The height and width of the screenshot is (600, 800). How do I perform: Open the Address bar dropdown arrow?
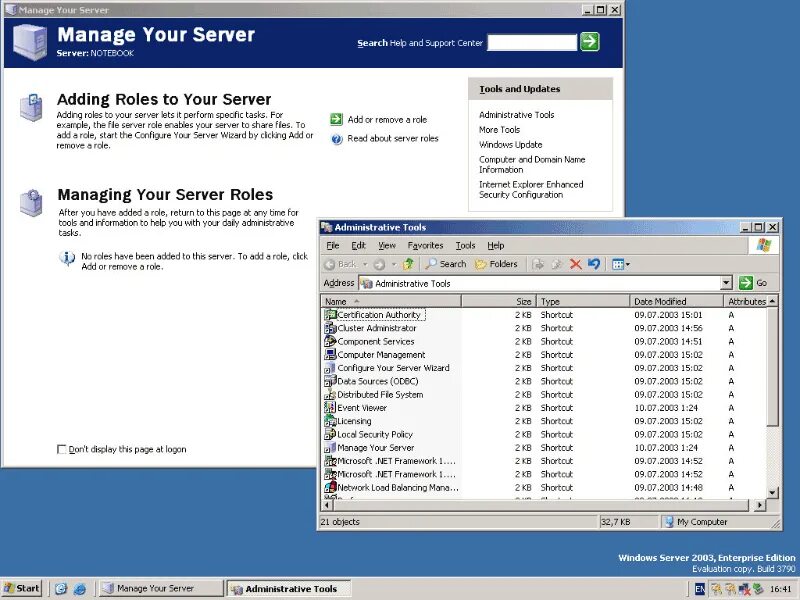pyautogui.click(x=727, y=283)
